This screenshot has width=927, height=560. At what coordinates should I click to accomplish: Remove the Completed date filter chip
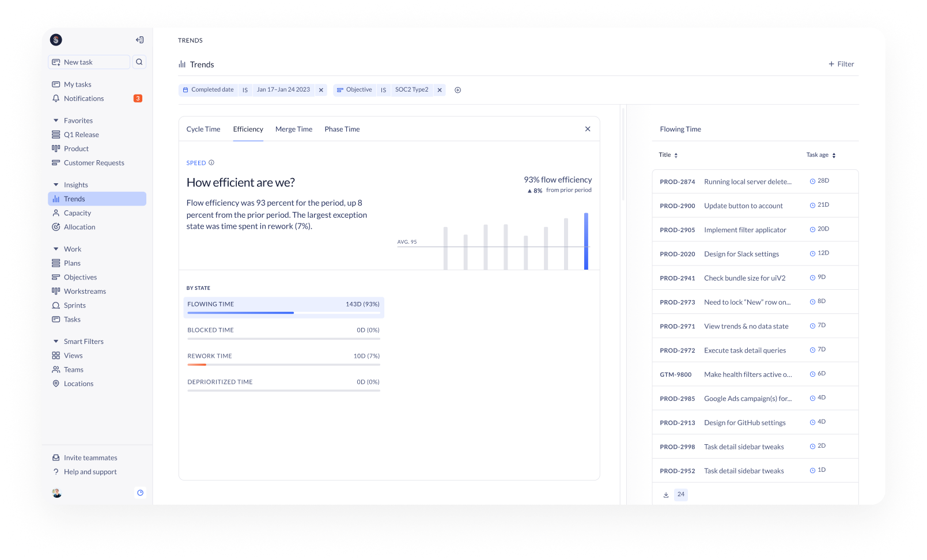321,90
